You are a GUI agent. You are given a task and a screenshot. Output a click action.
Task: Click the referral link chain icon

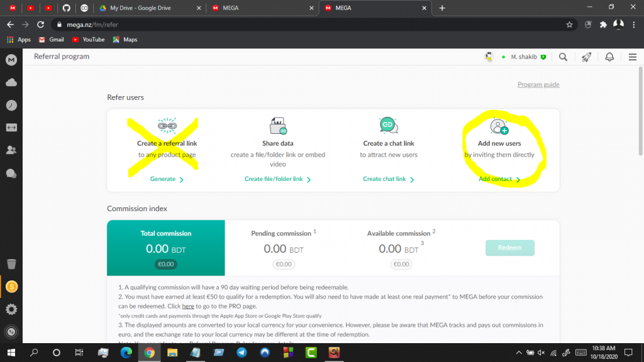click(x=167, y=126)
